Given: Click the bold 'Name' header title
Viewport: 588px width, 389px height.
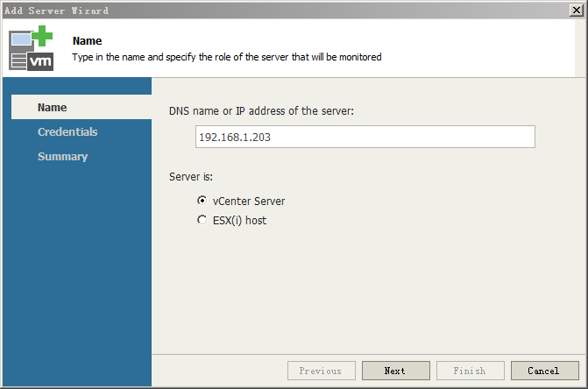Looking at the screenshot, I should tap(87, 41).
